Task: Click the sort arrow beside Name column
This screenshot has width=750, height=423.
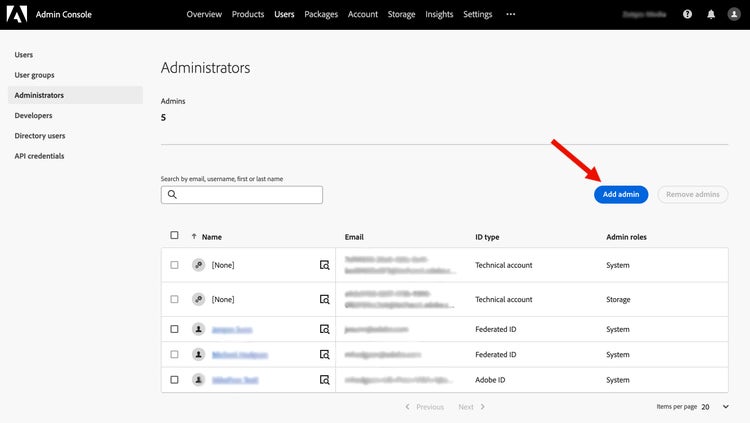Action: point(194,237)
